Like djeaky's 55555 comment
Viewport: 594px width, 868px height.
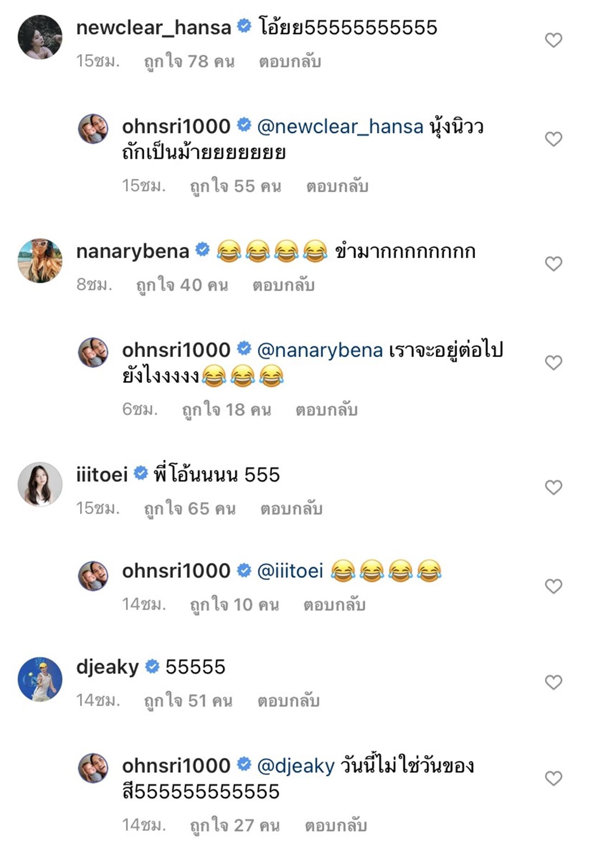point(553,682)
